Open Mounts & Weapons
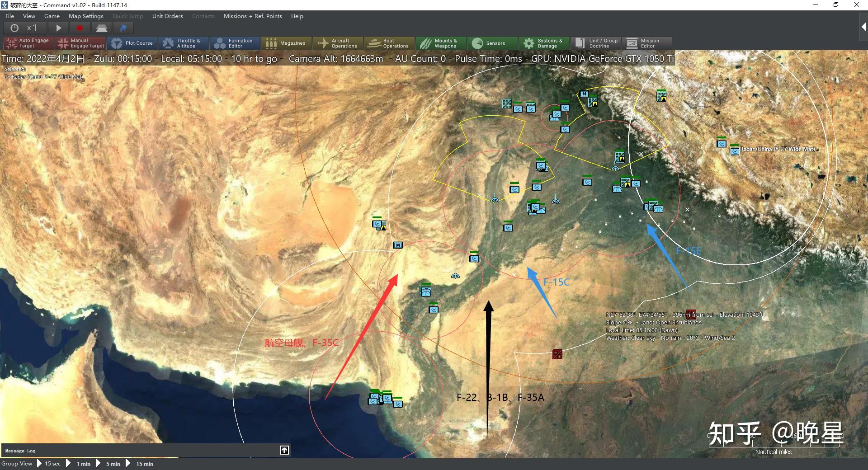This screenshot has height=470, width=868. coord(441,43)
